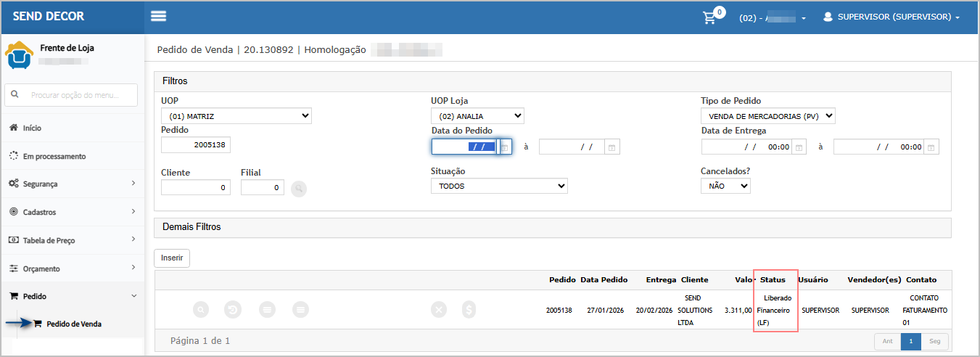Click the Inserir button
The height and width of the screenshot is (357, 980).
pos(172,258)
